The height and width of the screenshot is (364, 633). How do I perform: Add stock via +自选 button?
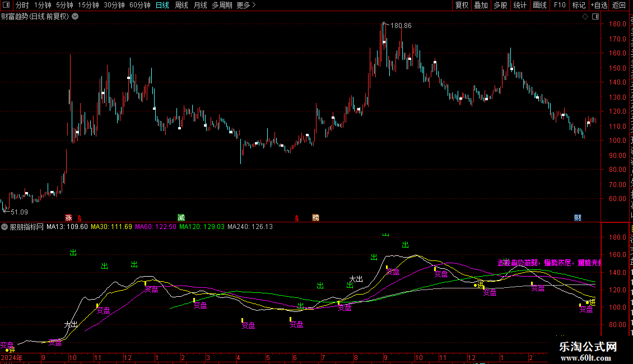tap(599, 5)
